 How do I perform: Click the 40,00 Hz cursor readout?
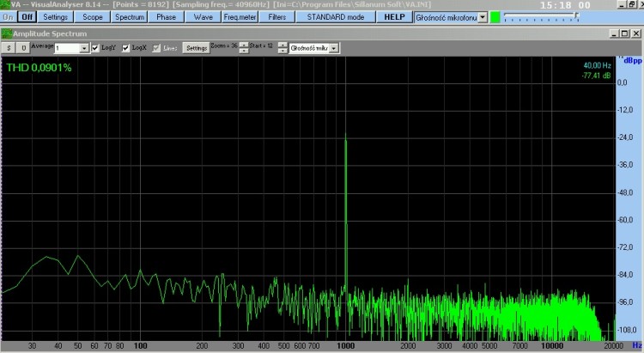[597, 65]
